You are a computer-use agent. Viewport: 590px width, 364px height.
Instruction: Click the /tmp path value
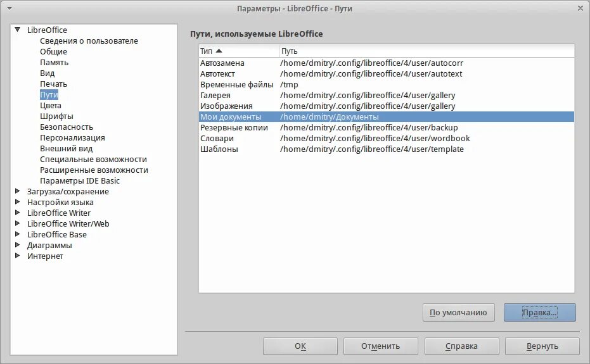click(x=289, y=85)
